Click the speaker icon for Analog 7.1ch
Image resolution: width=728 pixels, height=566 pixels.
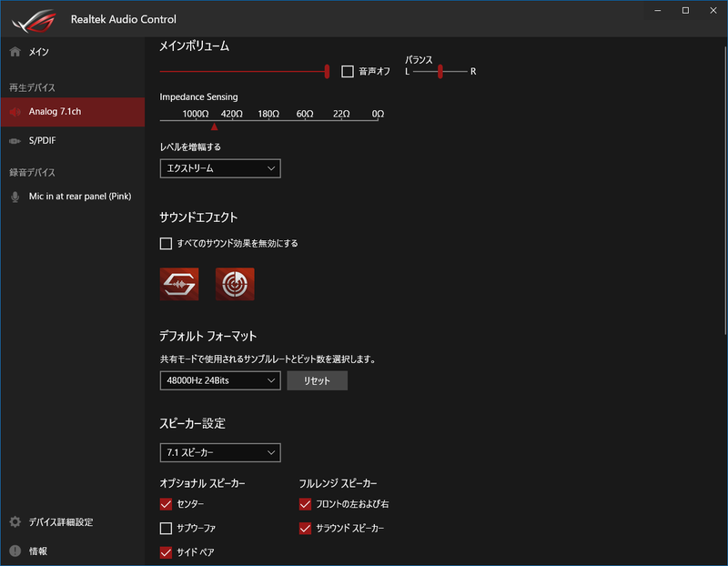15,112
